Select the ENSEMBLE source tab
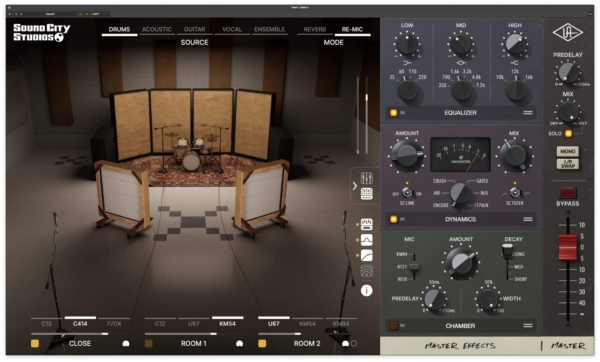Screen dimensions: 600x362 point(269,29)
